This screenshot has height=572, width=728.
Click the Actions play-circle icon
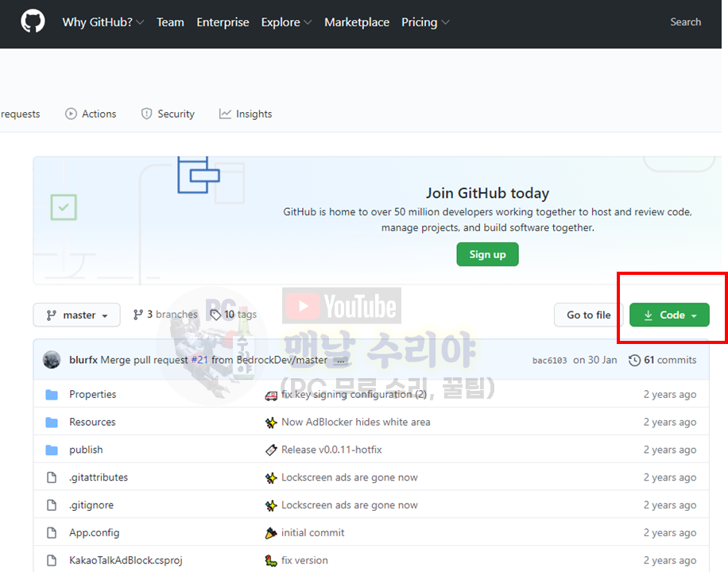click(71, 114)
